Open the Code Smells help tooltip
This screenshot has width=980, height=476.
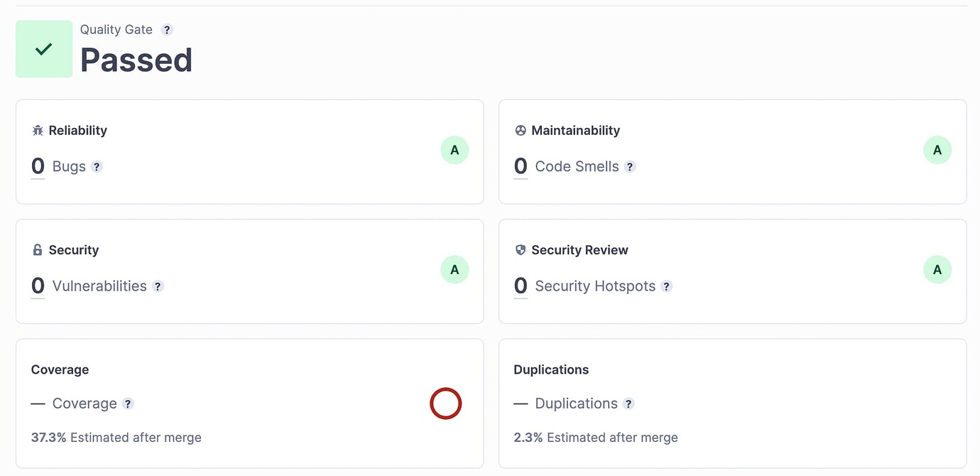(x=630, y=167)
